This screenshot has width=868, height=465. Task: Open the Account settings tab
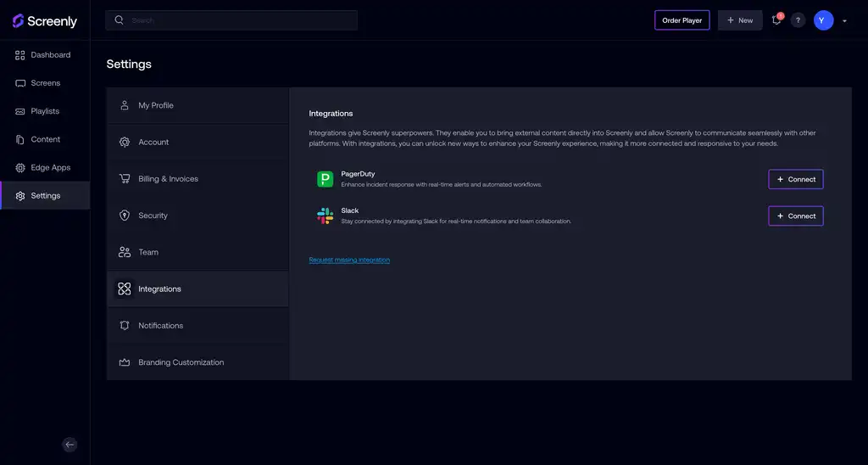click(x=198, y=142)
